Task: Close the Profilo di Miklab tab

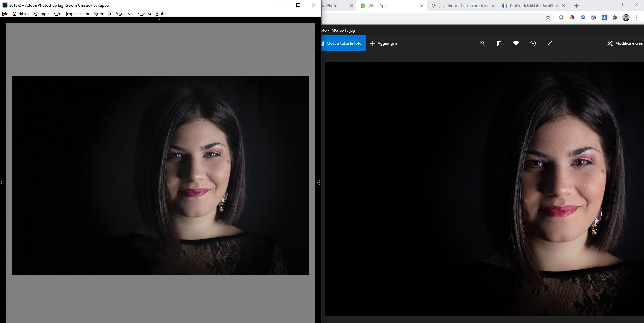Action: (x=564, y=6)
